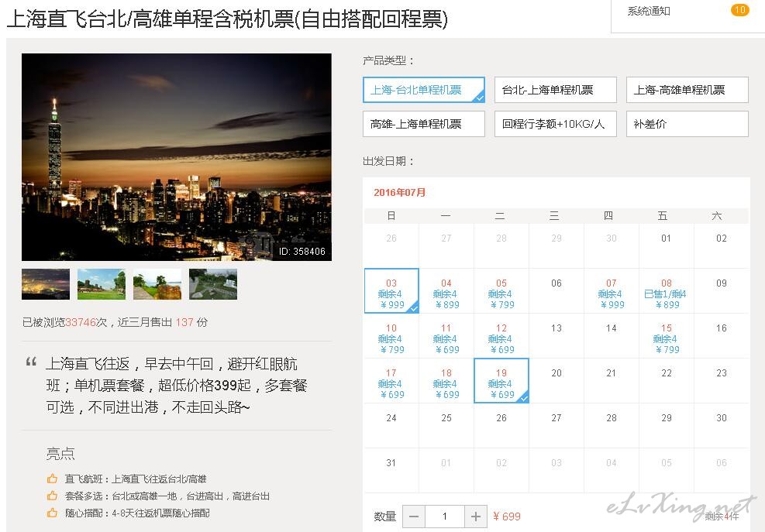Choose July 12 departure at ¥699
Screen dimensions: 765x532
coord(501,335)
